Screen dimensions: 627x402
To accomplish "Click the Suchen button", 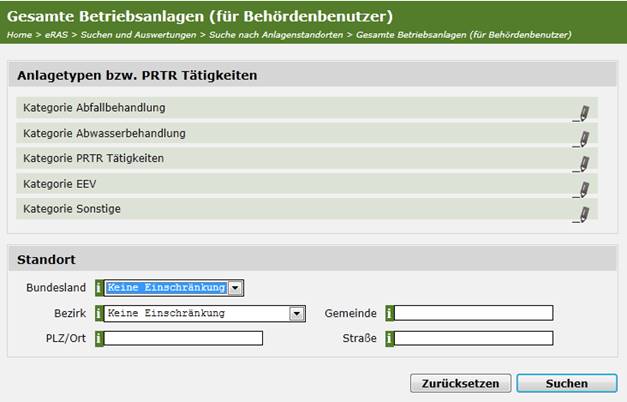I will coord(566,383).
